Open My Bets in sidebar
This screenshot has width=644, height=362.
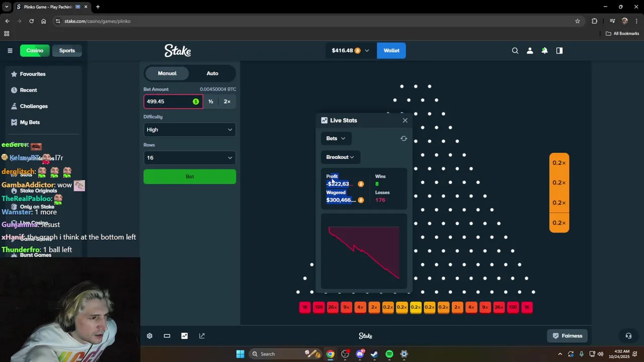pos(30,122)
